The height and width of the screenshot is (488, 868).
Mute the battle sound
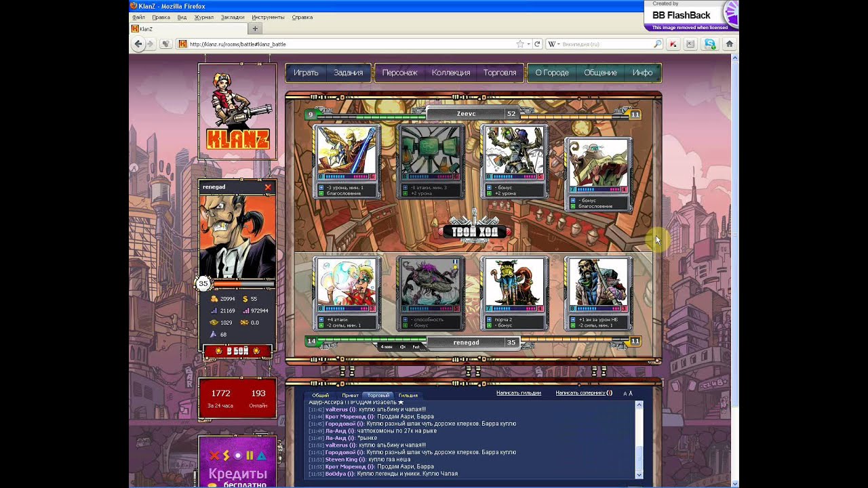[x=403, y=346]
